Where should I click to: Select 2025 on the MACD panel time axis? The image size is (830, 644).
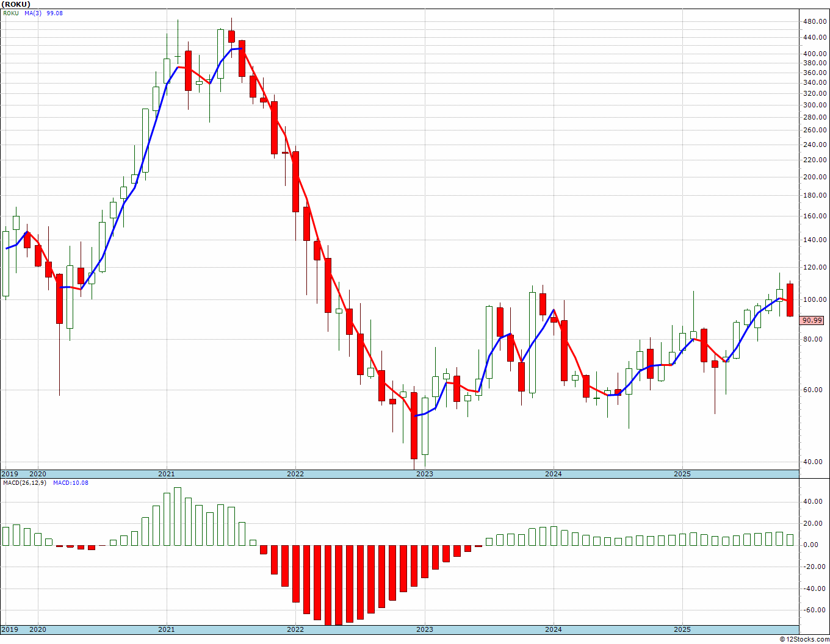(x=682, y=629)
